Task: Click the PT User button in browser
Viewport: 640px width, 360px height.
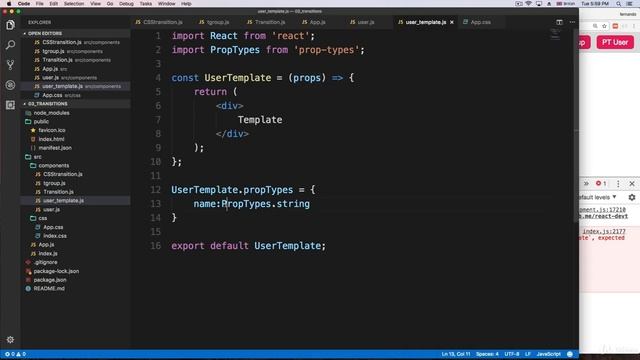Action: click(615, 42)
